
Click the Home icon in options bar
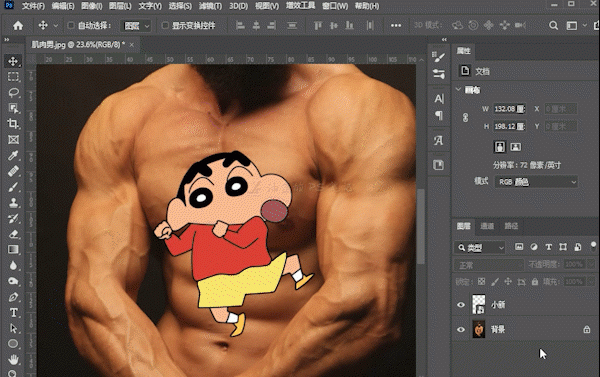[x=18, y=26]
